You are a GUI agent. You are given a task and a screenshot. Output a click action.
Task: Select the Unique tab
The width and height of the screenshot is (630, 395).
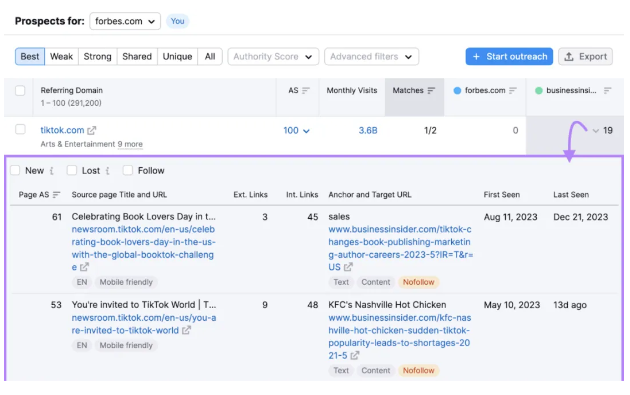tap(177, 57)
